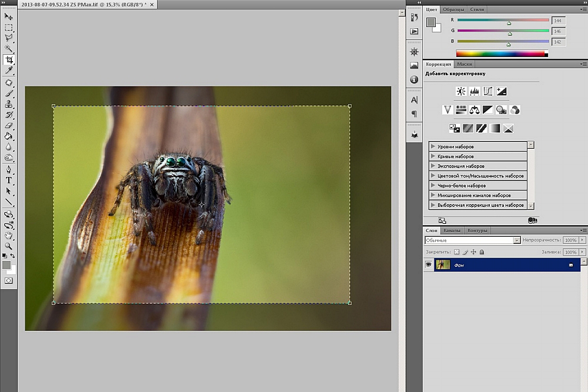The height and width of the screenshot is (392, 588).
Task: Click the Фон layer thumbnail
Action: [442, 265]
